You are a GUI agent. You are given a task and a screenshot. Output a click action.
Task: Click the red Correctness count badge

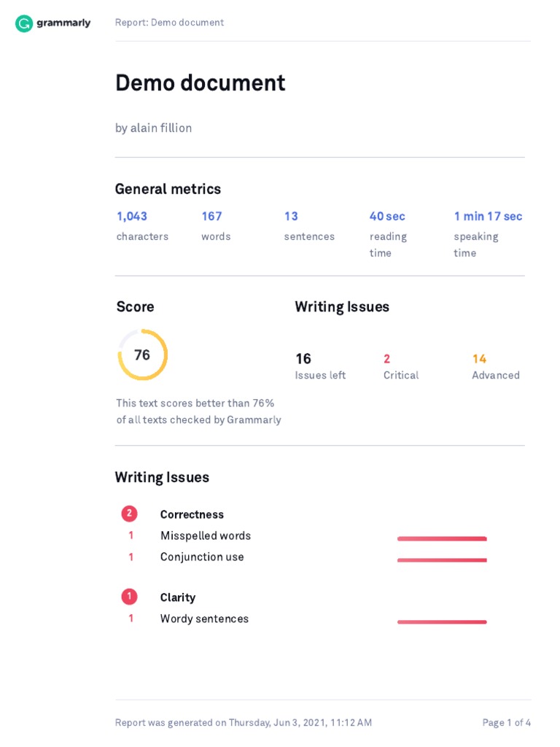pos(129,514)
